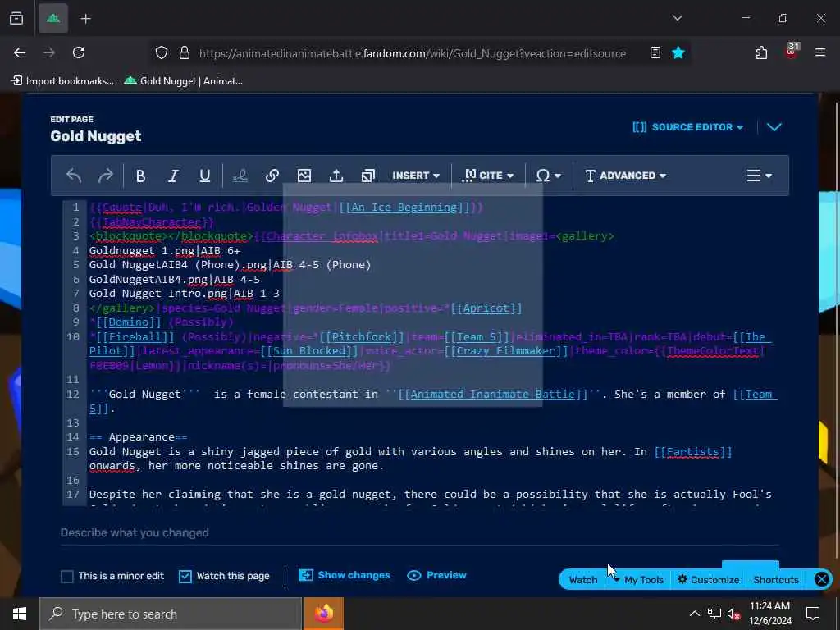Viewport: 840px width, 630px height.
Task: View site security via padlock icon
Action: (x=185, y=52)
